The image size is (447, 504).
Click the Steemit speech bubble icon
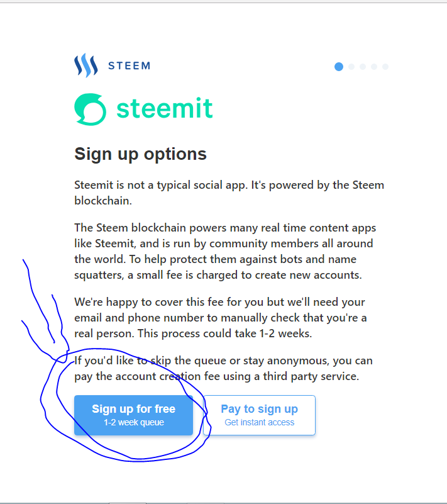(x=91, y=109)
